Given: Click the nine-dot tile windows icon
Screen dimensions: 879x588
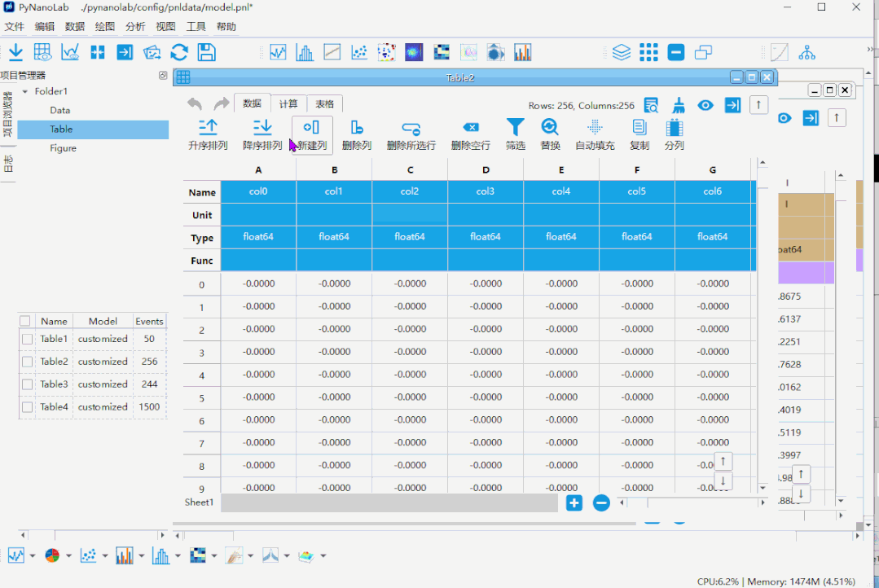Looking at the screenshot, I should pyautogui.click(x=648, y=53).
